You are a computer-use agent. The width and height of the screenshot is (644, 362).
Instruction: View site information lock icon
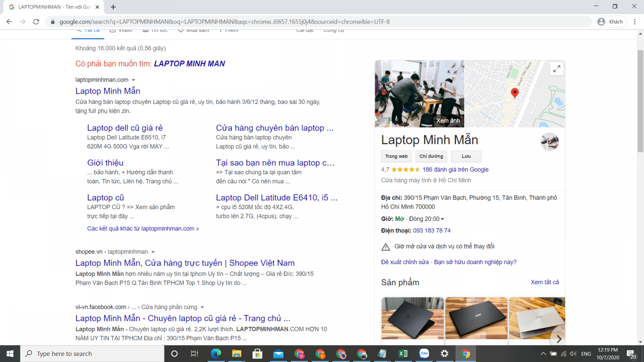52,22
